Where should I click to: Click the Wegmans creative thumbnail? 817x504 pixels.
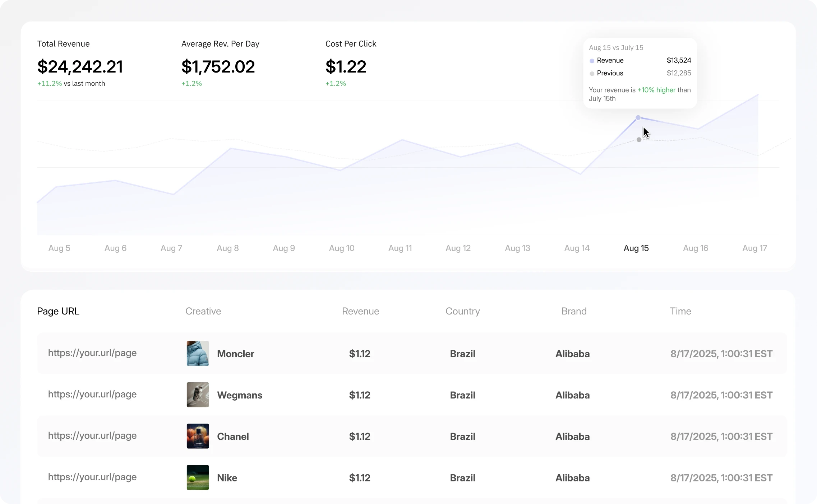[198, 395]
